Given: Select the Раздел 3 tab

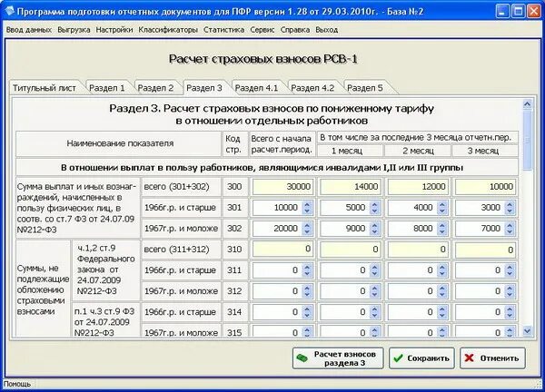Looking at the screenshot, I should (204, 87).
